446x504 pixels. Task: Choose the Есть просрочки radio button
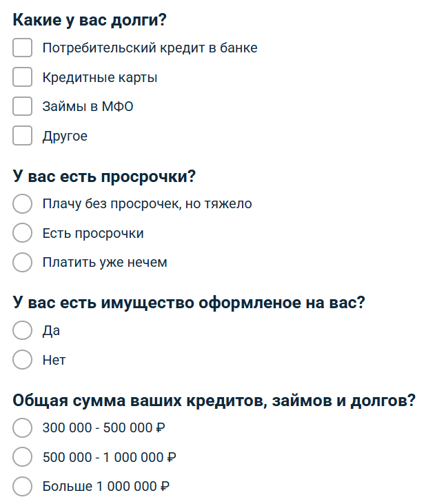(22, 233)
